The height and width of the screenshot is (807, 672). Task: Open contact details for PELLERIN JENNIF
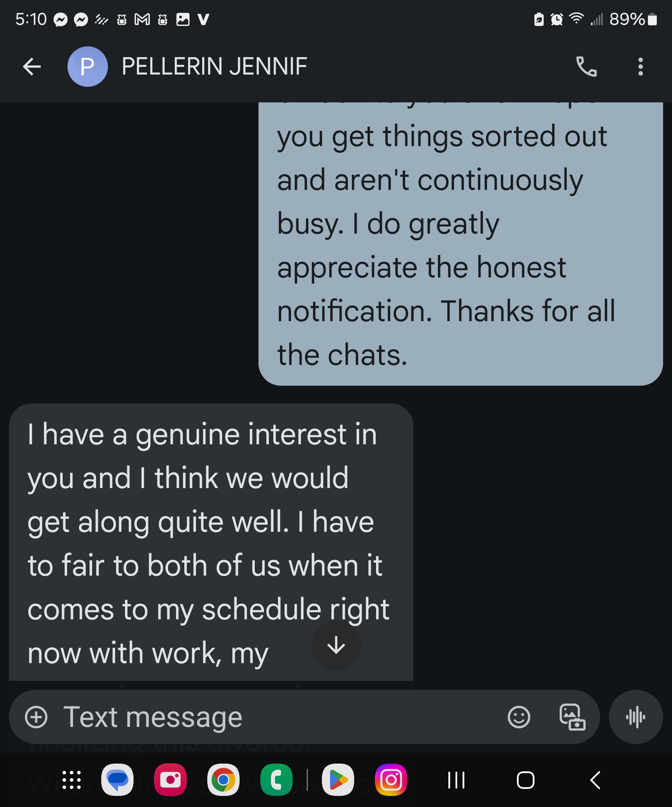(x=214, y=67)
